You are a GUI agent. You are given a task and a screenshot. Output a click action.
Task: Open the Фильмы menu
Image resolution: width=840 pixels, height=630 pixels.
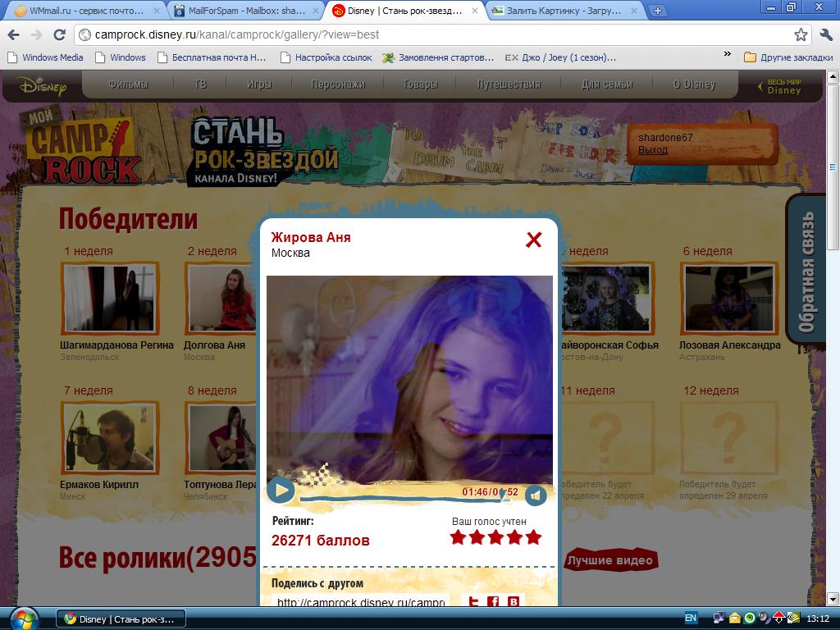coord(128,84)
